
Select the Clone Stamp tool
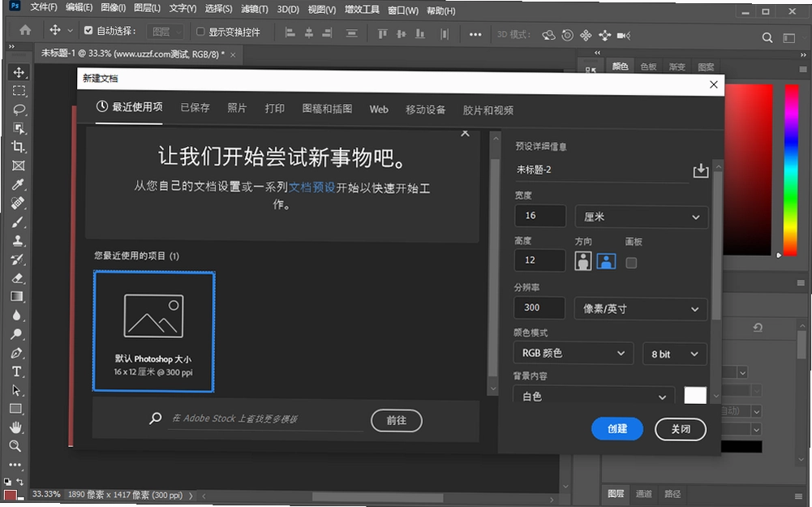[x=18, y=241]
